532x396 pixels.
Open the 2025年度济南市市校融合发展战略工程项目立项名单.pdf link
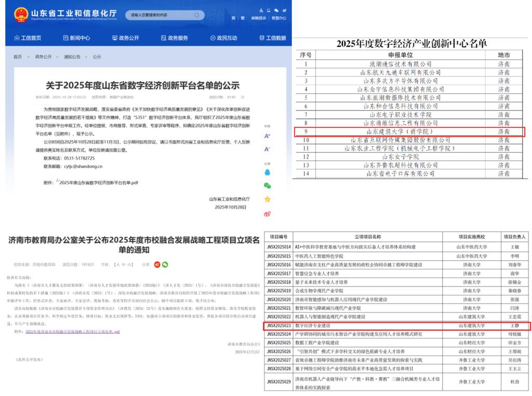click(x=73, y=332)
